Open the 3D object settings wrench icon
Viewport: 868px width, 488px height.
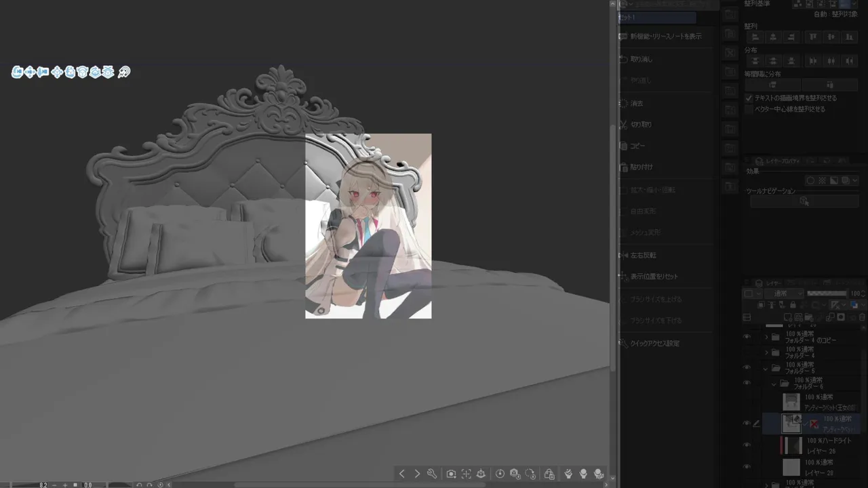point(432,474)
